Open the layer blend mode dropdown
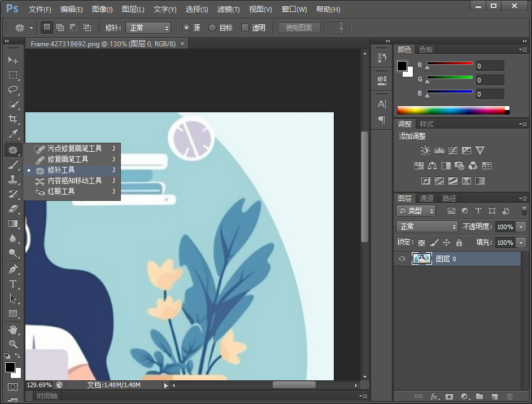 click(x=427, y=226)
